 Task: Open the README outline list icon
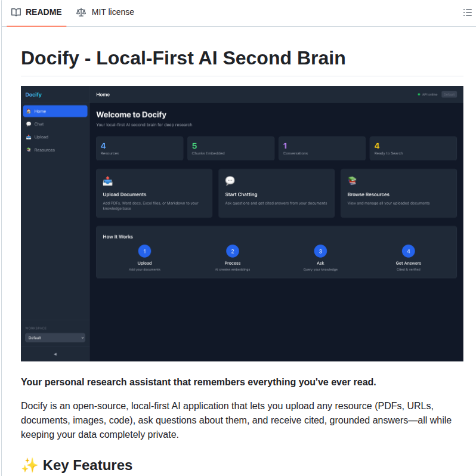(467, 13)
